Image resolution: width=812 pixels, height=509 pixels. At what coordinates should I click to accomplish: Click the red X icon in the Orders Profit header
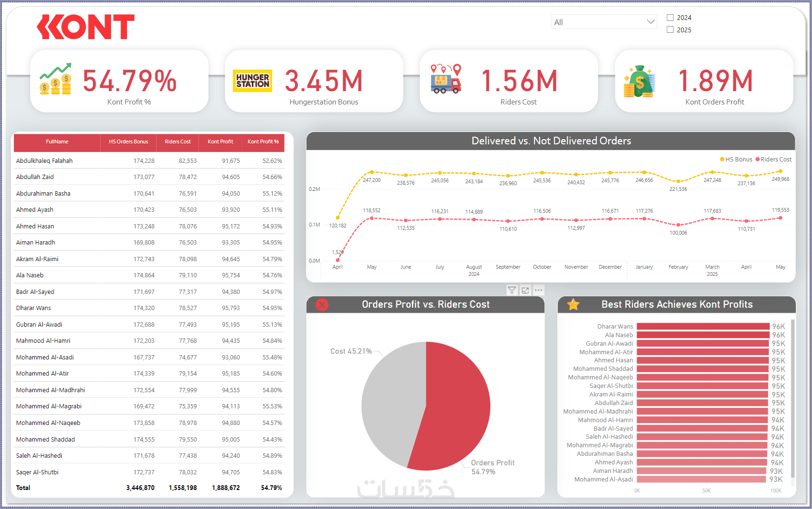pos(322,305)
